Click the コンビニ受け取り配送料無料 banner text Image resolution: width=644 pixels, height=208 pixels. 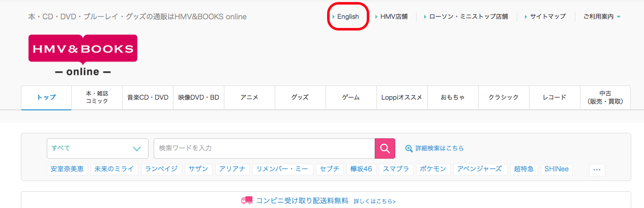[302, 200]
